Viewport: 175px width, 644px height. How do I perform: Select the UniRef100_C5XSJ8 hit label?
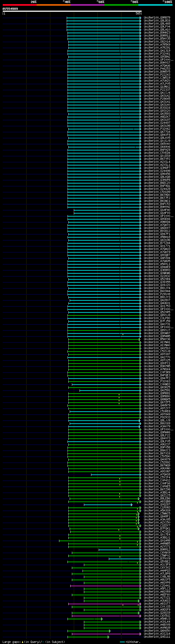tap(157, 351)
